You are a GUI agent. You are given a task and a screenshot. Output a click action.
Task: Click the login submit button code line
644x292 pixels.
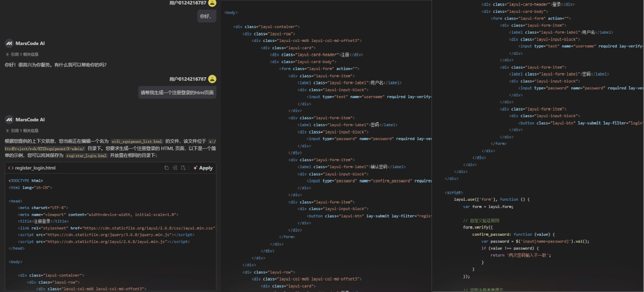click(580, 123)
